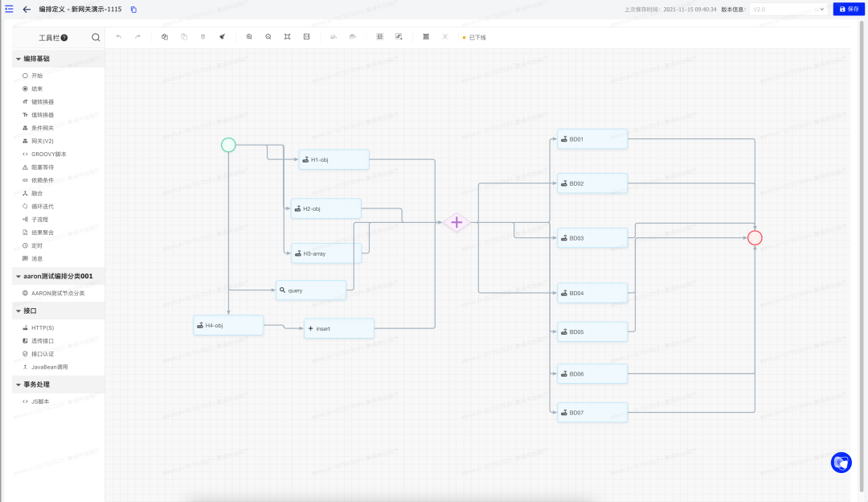Open the V2.0 version dropdown

[788, 10]
